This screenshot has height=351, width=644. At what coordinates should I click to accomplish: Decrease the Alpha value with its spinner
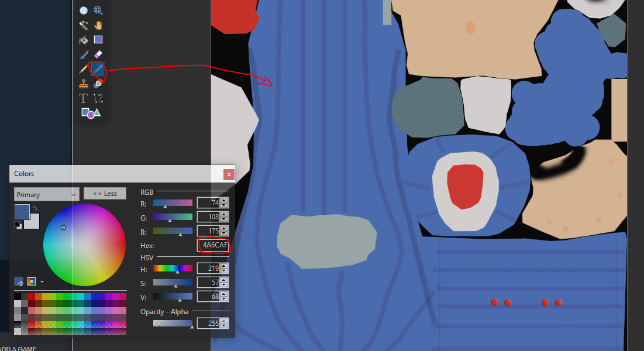(x=224, y=326)
